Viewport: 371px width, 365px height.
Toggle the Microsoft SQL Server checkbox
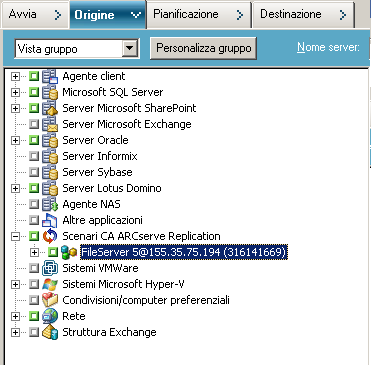tap(34, 92)
